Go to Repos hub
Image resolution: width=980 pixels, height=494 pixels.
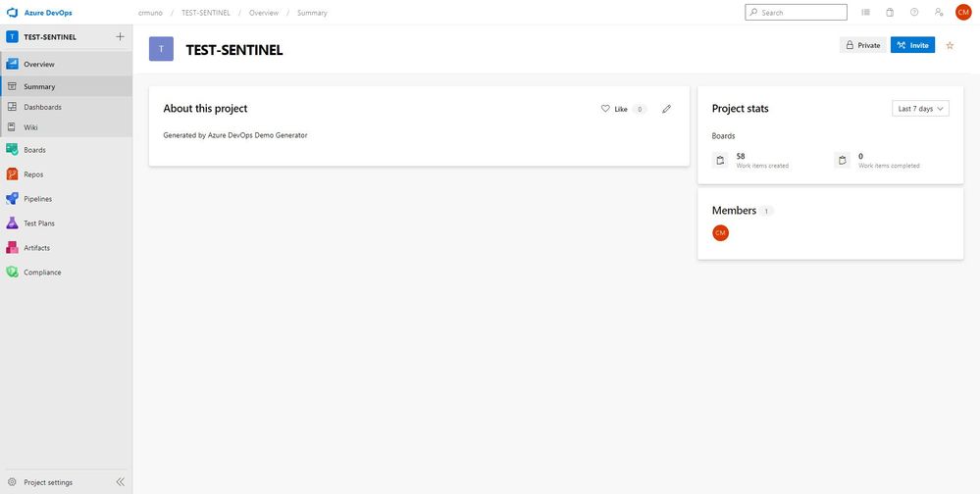coord(67,174)
